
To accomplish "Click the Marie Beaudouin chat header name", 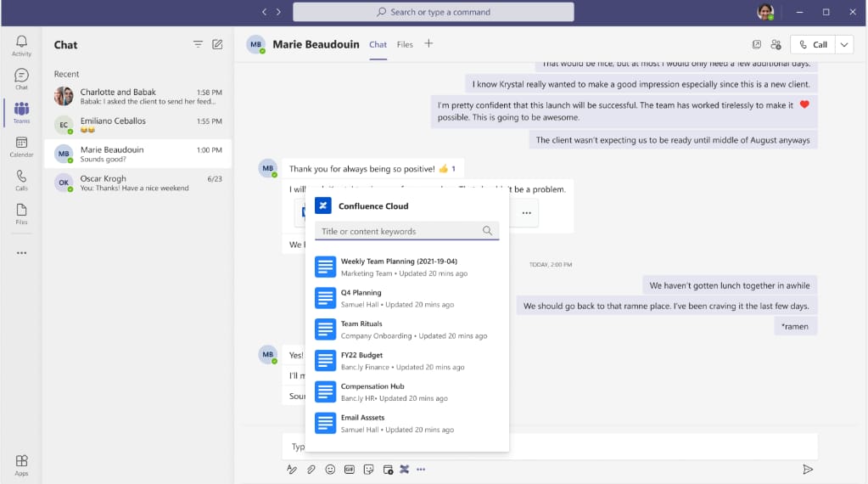I will tap(316, 44).
